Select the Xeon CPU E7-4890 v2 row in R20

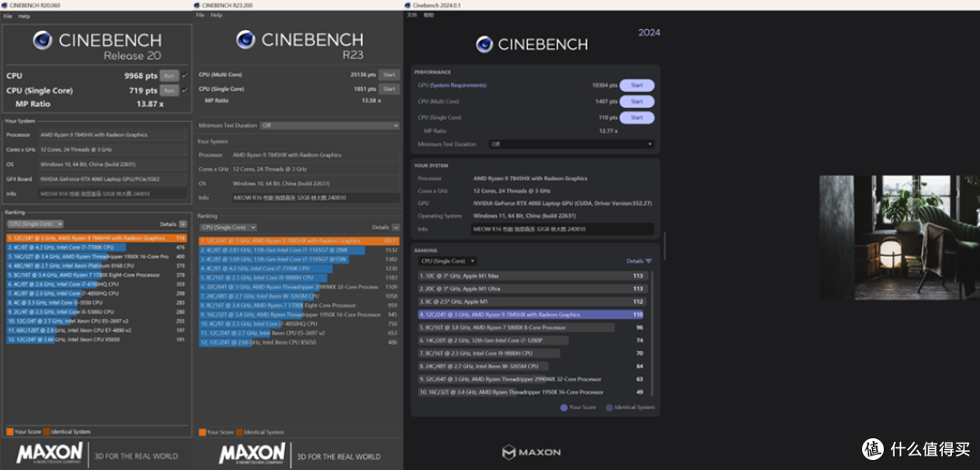pos(97,330)
